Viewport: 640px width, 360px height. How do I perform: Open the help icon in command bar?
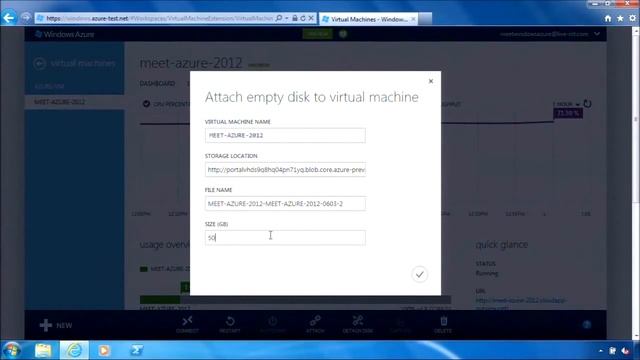[x=587, y=324]
